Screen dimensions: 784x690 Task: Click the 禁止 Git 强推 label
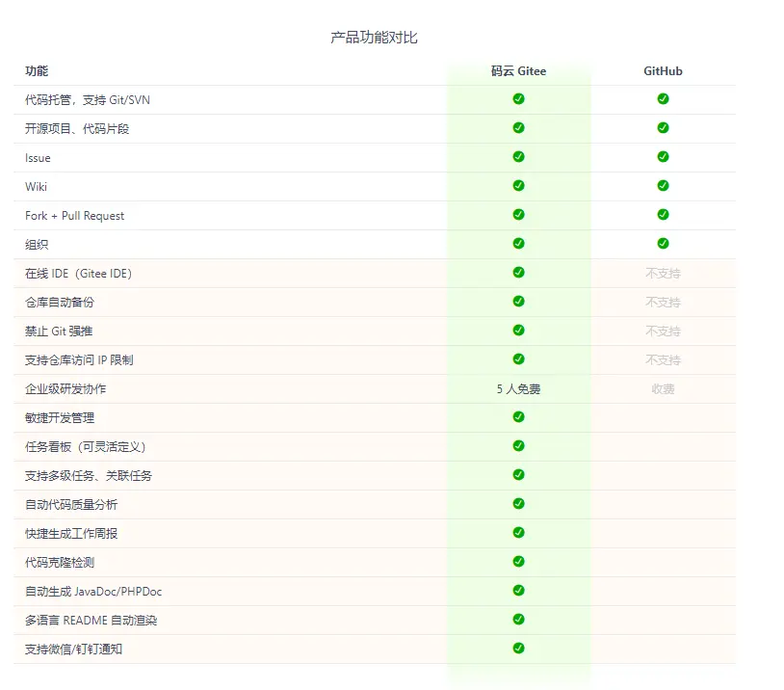point(59,332)
